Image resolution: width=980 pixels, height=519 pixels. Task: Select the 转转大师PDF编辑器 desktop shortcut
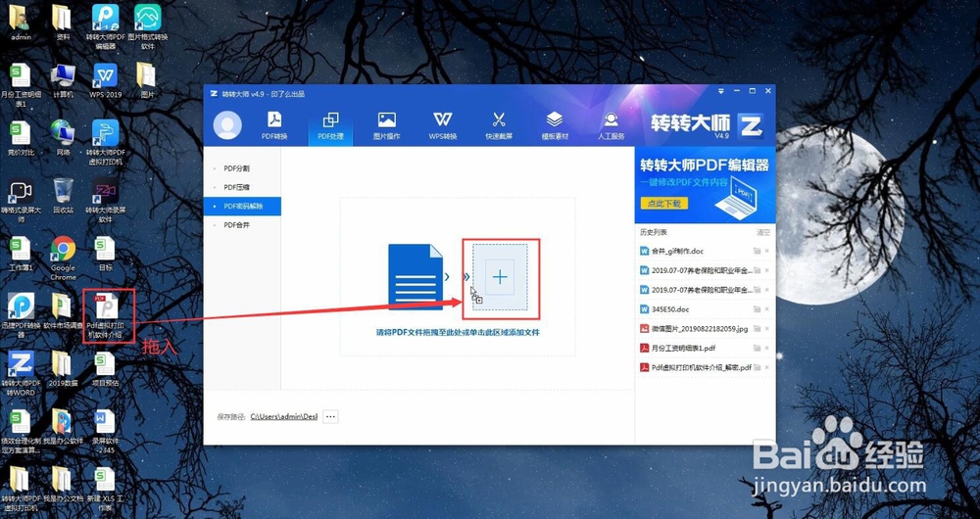105,26
